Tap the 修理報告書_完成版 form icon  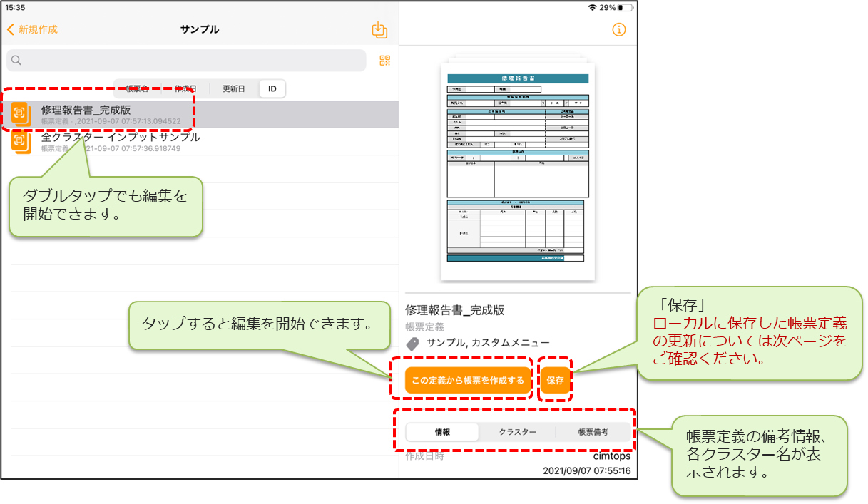point(20,114)
